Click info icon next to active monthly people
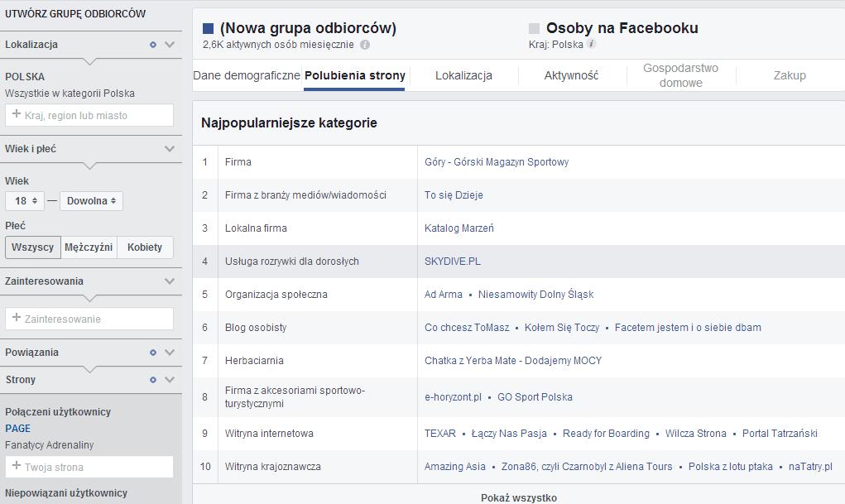Screen dimensions: 845x504 tap(365, 45)
